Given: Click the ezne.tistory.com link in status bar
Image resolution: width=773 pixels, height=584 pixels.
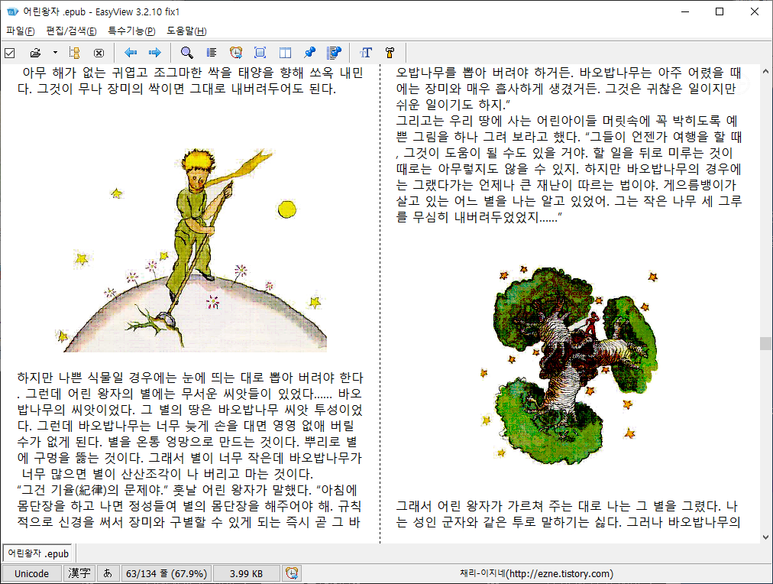Looking at the screenshot, I should pos(536,574).
